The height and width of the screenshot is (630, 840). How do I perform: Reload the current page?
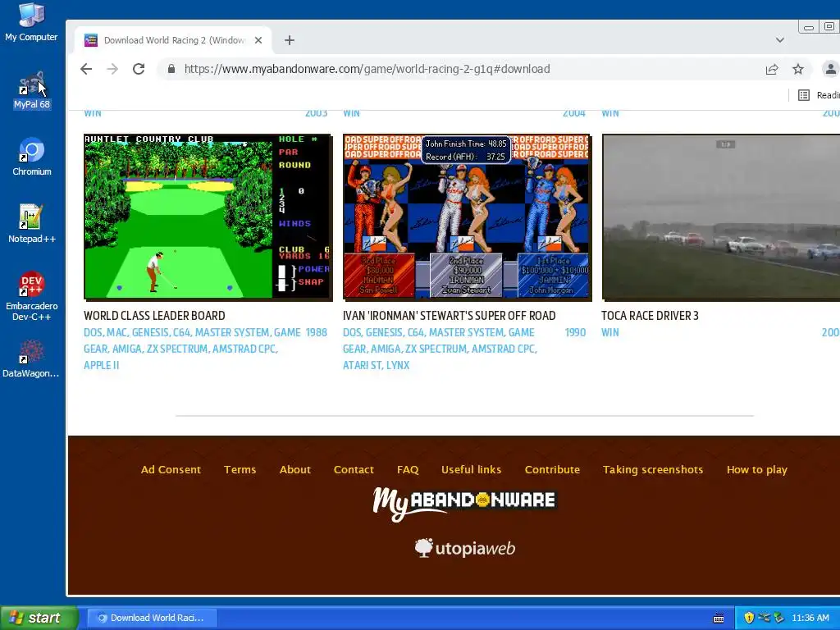coord(138,69)
